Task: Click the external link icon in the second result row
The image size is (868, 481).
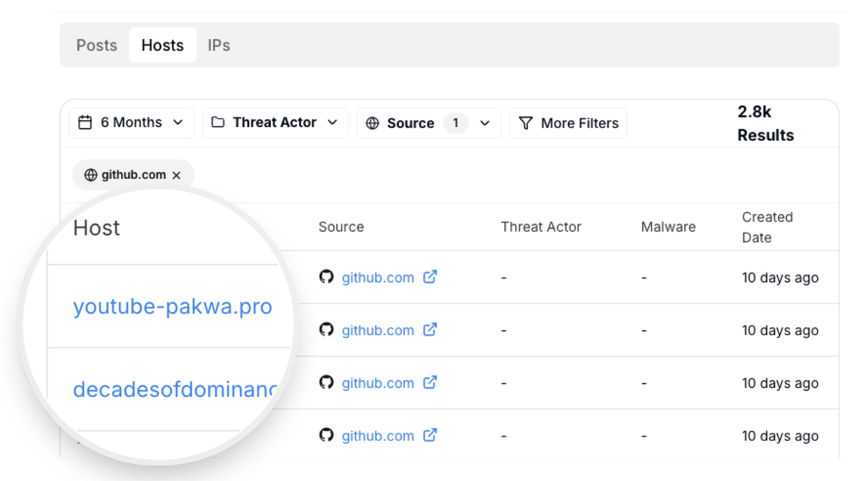Action: [x=430, y=330]
